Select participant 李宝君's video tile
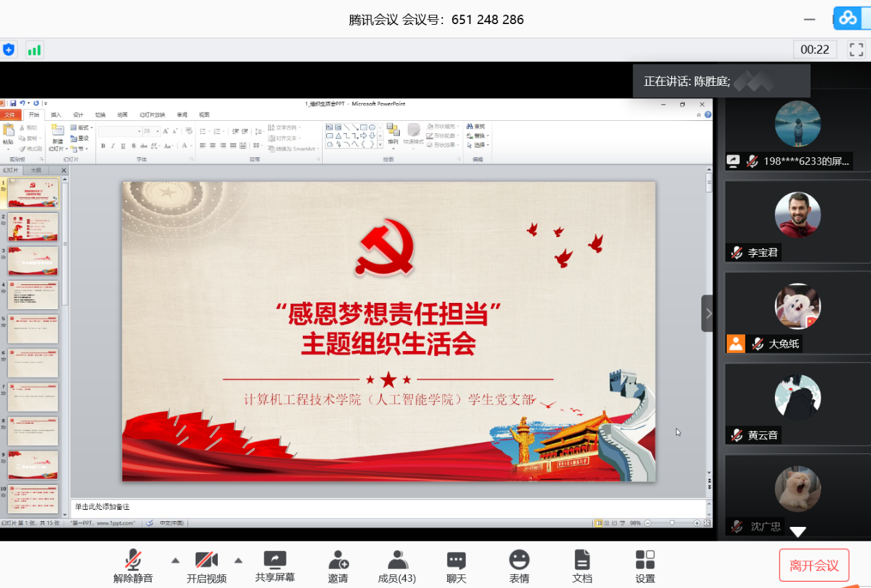This screenshot has height=588, width=871. pyautogui.click(x=798, y=221)
